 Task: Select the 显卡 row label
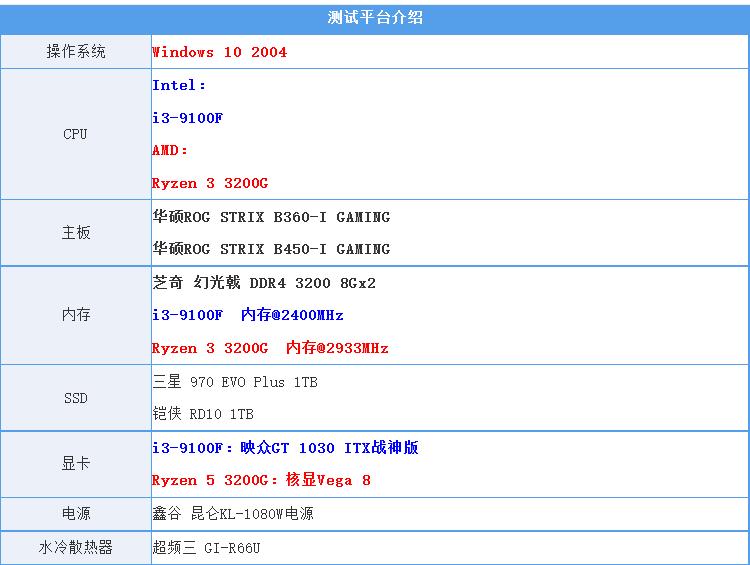point(76,463)
